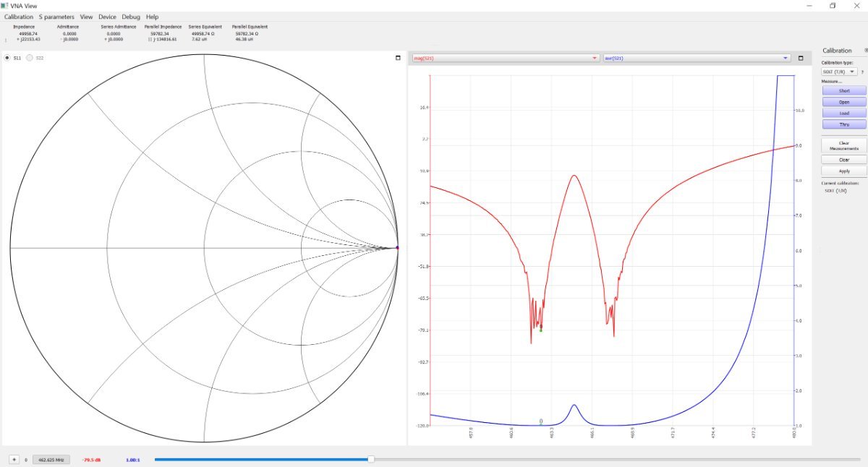Viewport: 868px width, 467px height.
Task: Open the Debug menu
Action: [131, 17]
